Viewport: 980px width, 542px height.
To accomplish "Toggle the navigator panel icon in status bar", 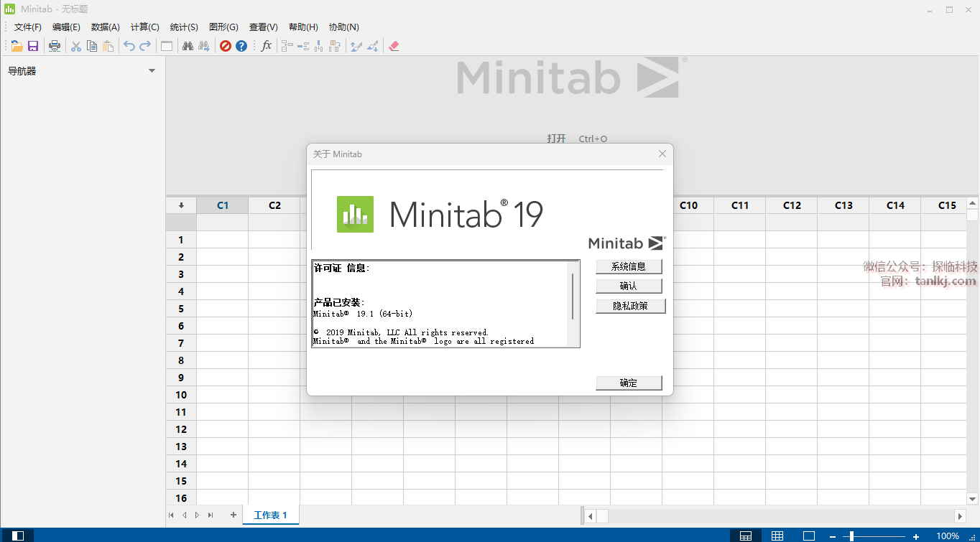I will pyautogui.click(x=18, y=536).
